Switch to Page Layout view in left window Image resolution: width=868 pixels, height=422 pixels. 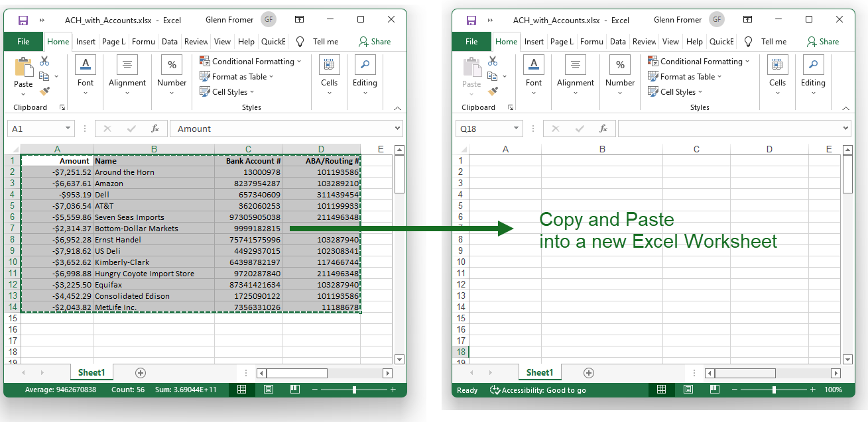pyautogui.click(x=269, y=390)
